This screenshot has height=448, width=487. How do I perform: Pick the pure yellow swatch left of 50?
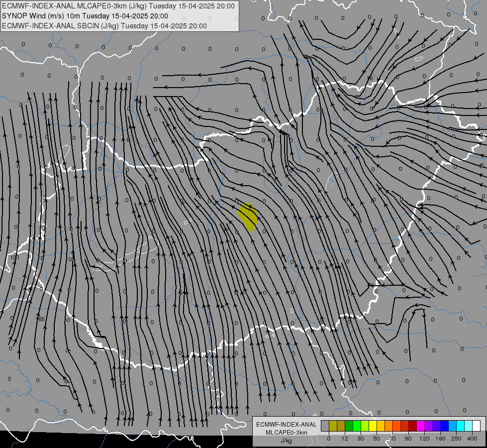click(373, 426)
